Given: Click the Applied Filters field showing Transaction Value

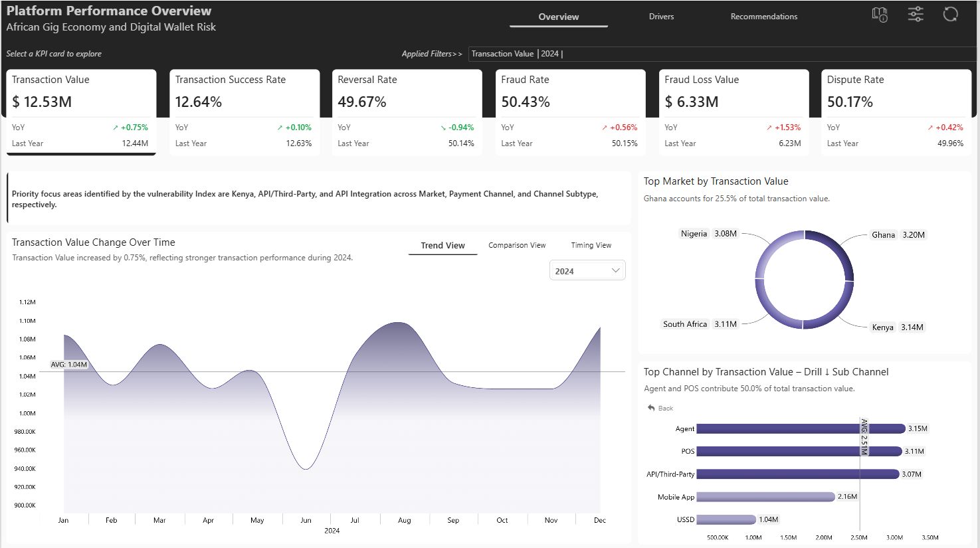Looking at the screenshot, I should pos(723,54).
